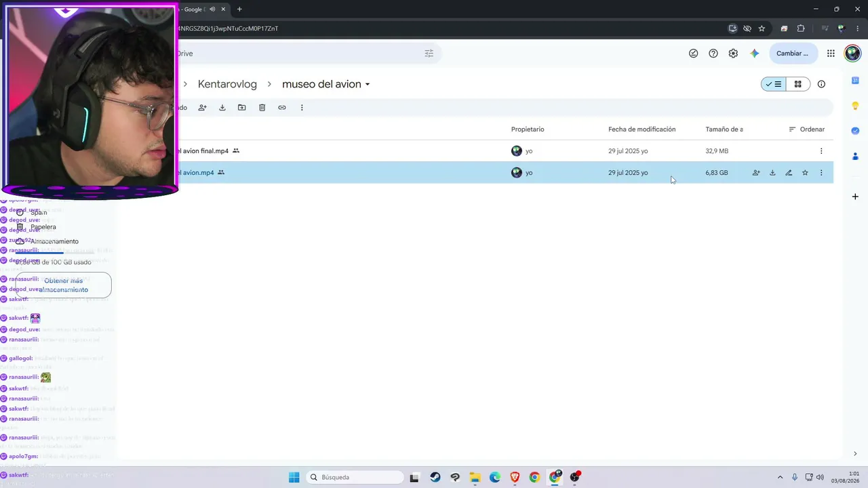Open Steam from the taskbar
The width and height of the screenshot is (868, 488).
click(435, 477)
